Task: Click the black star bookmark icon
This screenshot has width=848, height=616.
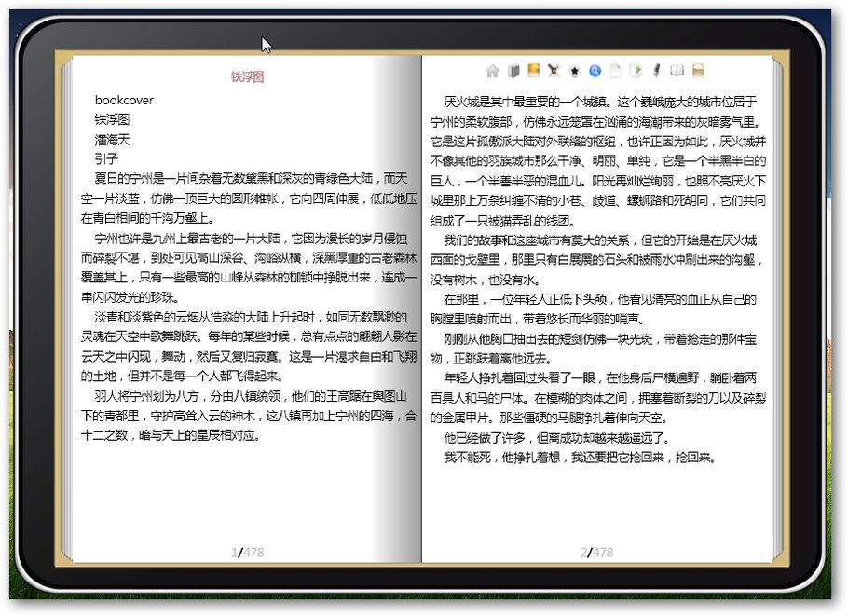Action: (x=575, y=71)
